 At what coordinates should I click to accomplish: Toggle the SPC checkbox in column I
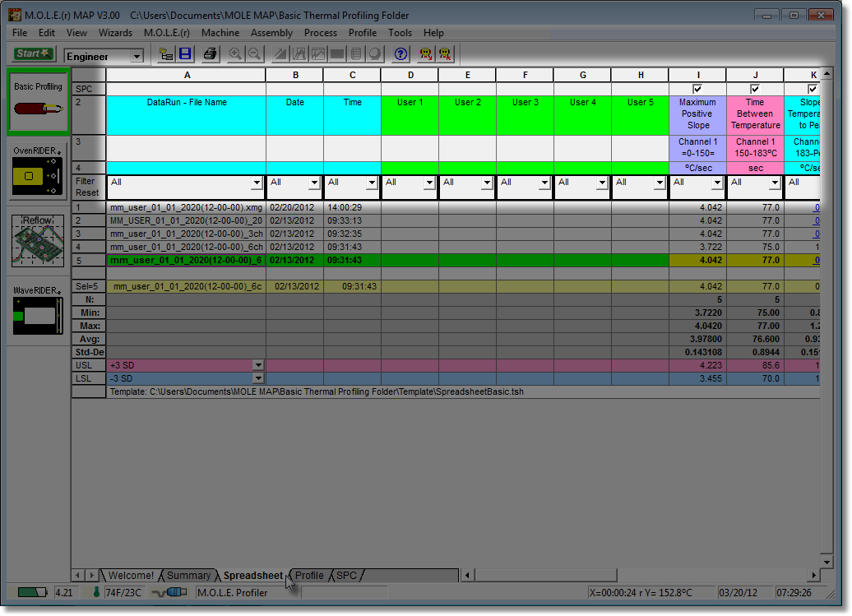coord(697,89)
